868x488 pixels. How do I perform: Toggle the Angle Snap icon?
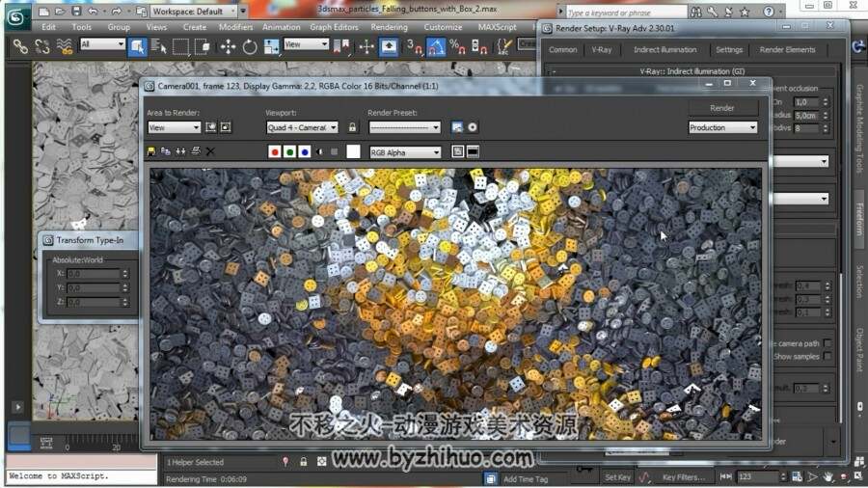(x=436, y=47)
